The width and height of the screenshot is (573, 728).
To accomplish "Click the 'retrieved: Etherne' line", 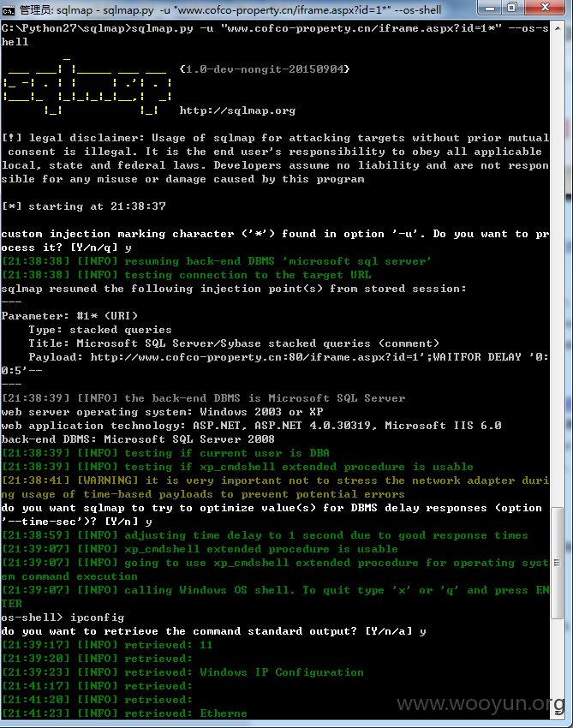I will [x=124, y=713].
